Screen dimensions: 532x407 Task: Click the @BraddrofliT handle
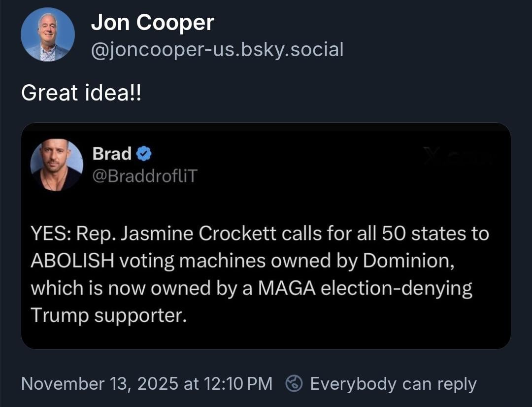click(x=144, y=176)
